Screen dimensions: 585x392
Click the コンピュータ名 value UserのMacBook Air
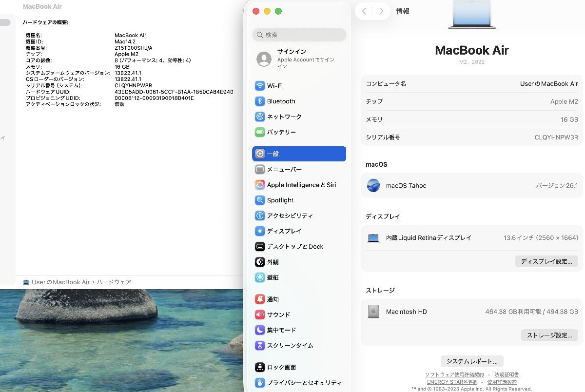click(549, 84)
